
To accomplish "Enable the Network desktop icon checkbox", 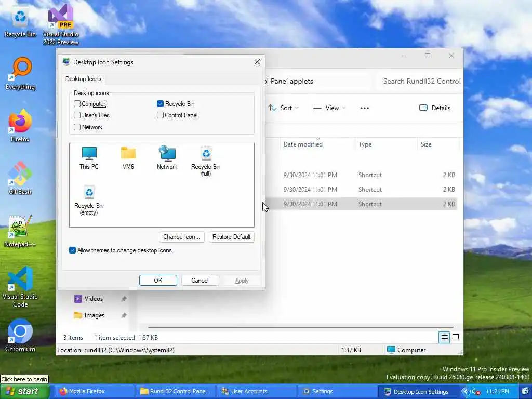I will pyautogui.click(x=77, y=127).
